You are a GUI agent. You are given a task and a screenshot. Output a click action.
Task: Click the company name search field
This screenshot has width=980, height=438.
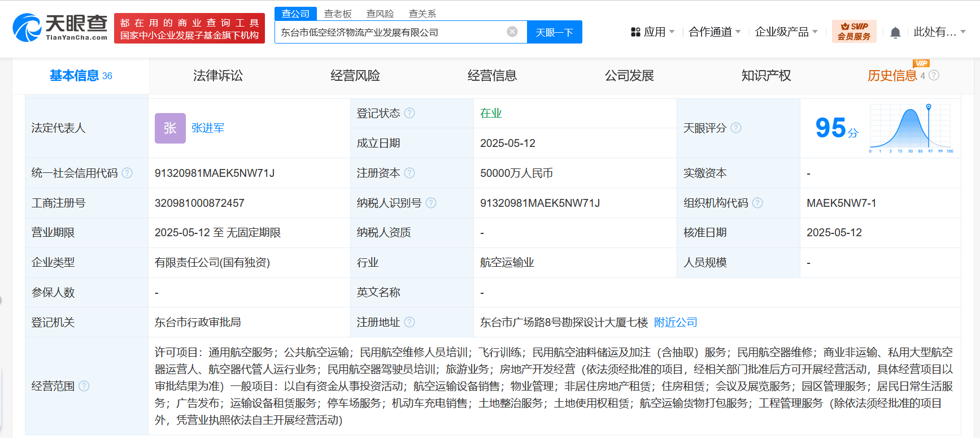point(390,32)
